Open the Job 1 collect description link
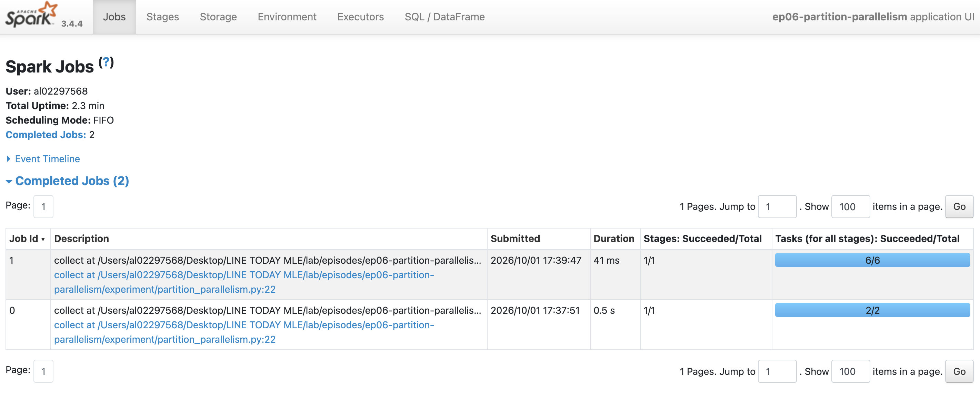The image size is (980, 417). point(244,282)
